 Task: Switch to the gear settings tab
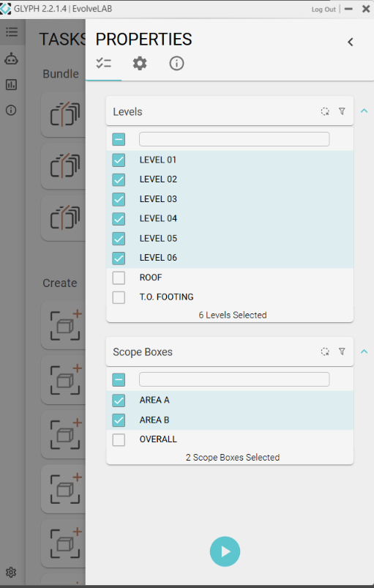pos(140,64)
